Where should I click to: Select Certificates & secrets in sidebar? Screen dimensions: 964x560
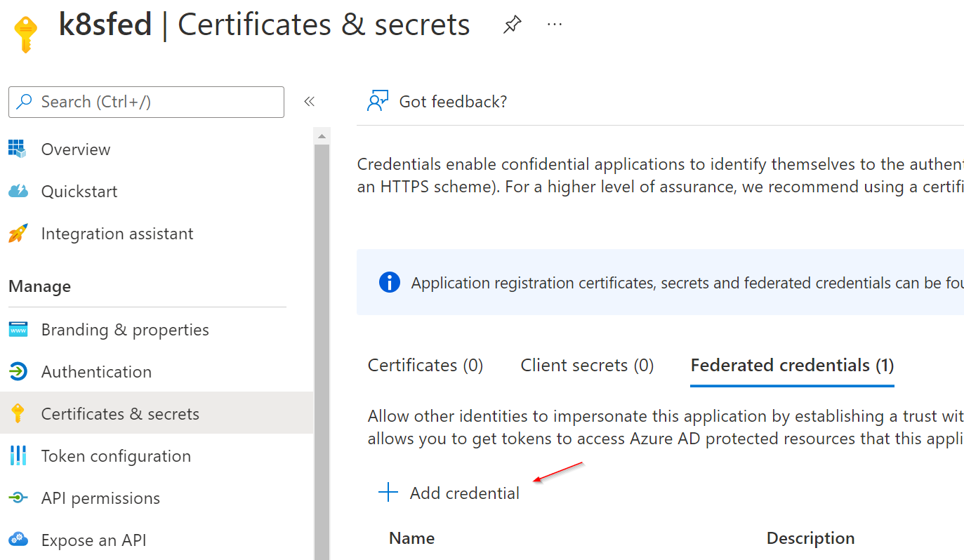click(x=120, y=414)
